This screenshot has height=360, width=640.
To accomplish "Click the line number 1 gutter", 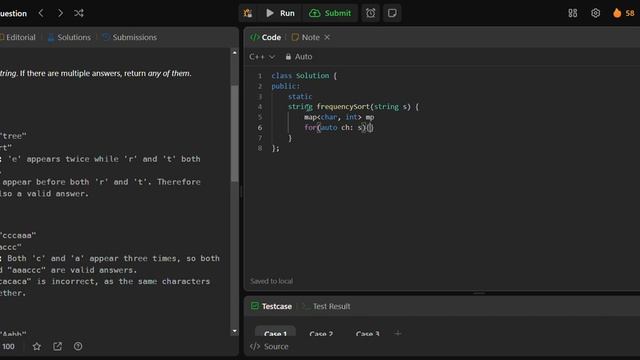I will [260, 76].
